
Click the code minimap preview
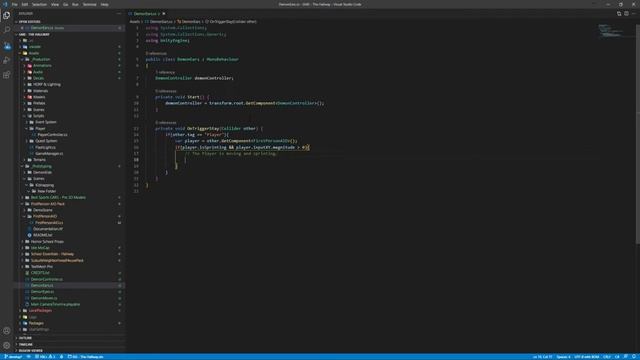click(x=612, y=31)
